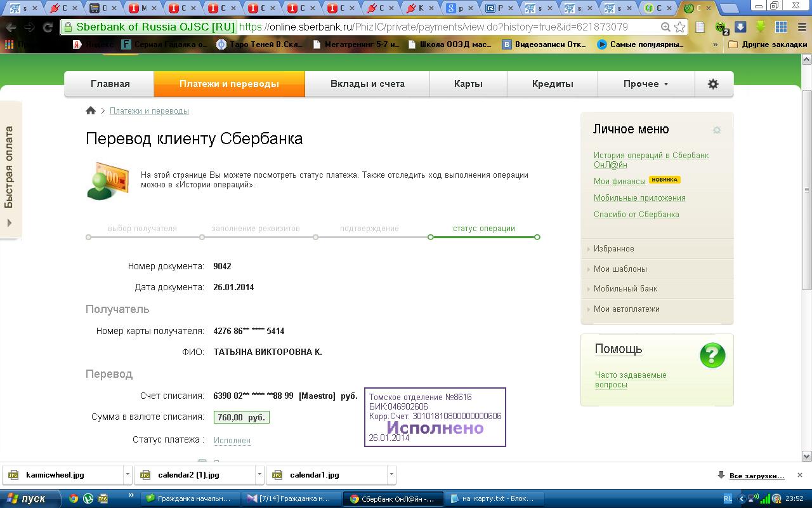Image resolution: width=812 pixels, height=508 pixels.
Task: Show hidden bookmarks with the overflow chevron
Action: (716, 44)
